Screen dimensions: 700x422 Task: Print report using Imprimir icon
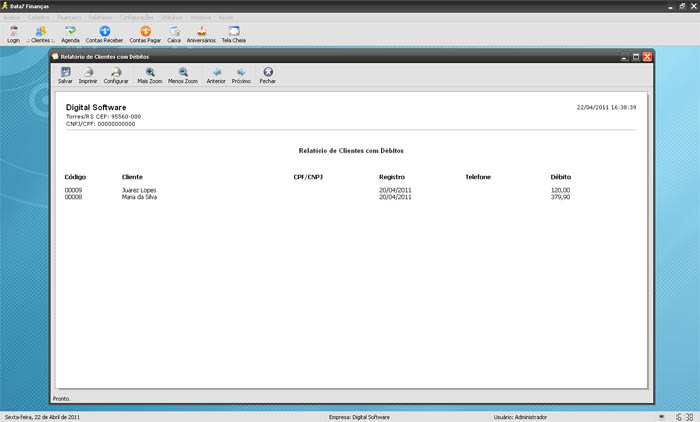(88, 75)
